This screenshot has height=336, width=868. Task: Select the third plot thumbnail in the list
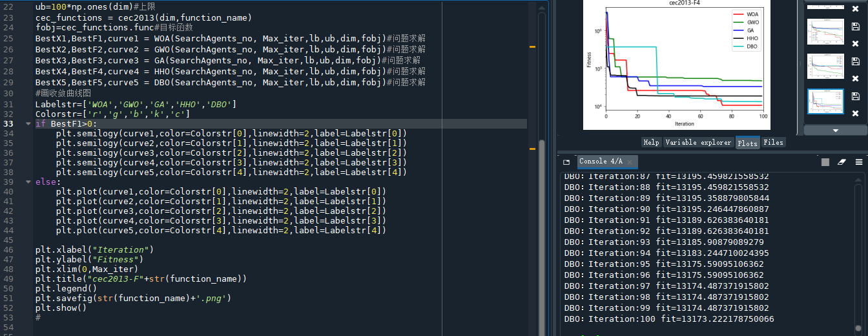tap(825, 67)
